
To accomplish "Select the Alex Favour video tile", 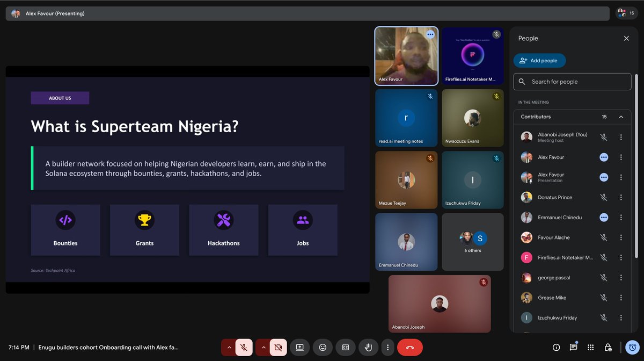I will coord(406,56).
